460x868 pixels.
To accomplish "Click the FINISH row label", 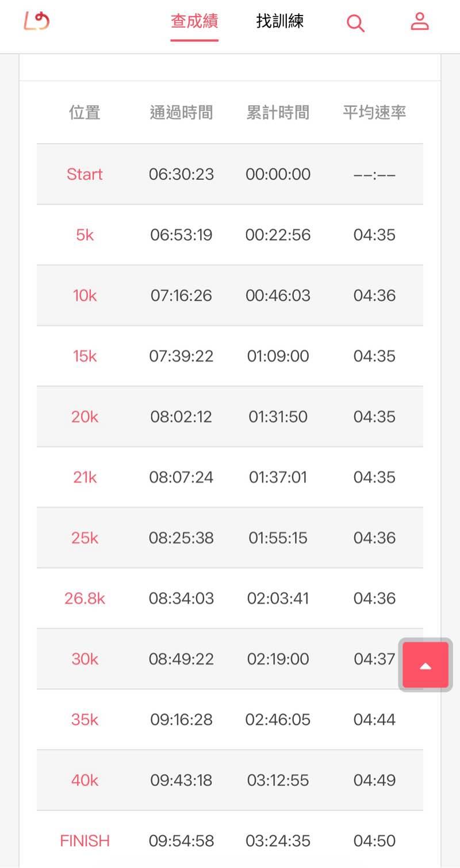I will (85, 841).
